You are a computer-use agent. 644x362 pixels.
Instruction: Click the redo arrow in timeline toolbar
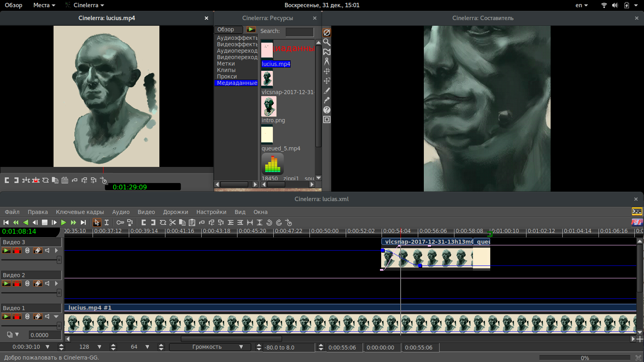tap(279, 222)
